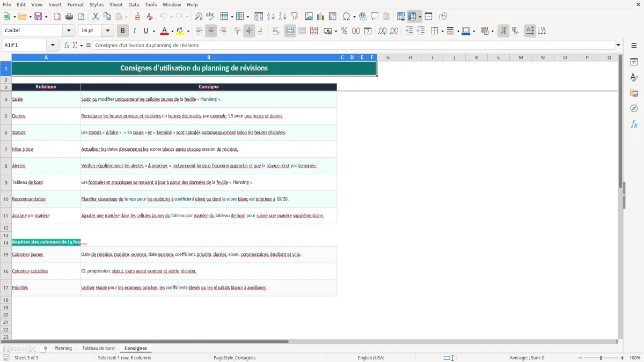Click the Add Decimal Place icon
This screenshot has height=362, width=644.
click(382, 31)
